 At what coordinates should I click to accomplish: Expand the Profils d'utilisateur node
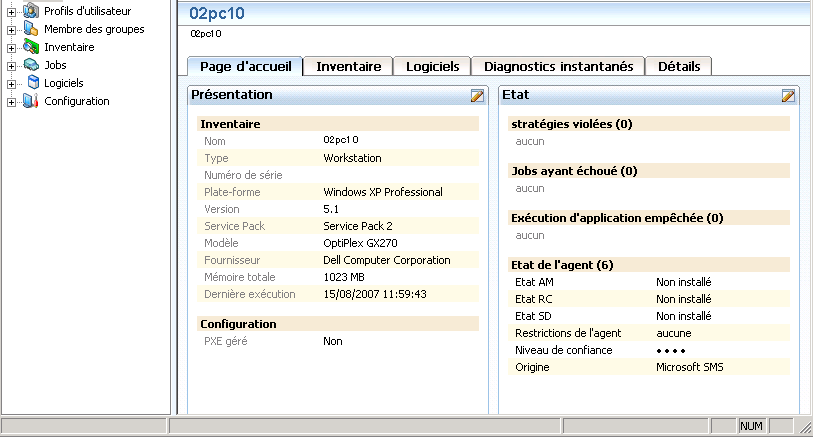pyautogui.click(x=12, y=11)
